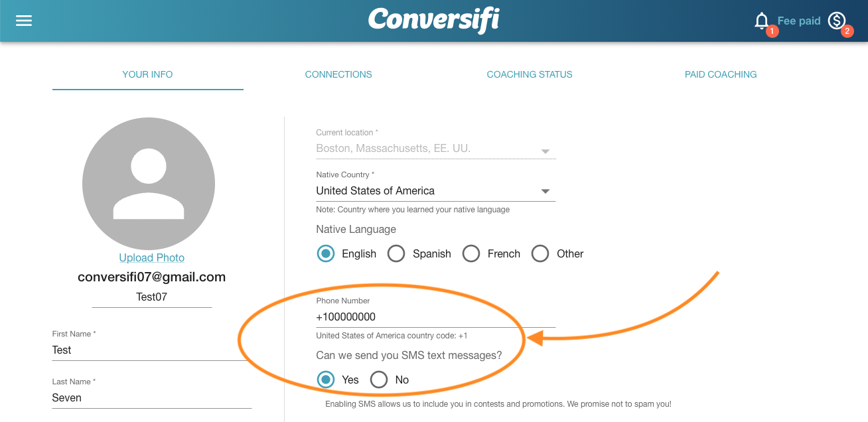Expand the Native Country dropdown
Image resolution: width=868 pixels, height=422 pixels.
pyautogui.click(x=545, y=191)
